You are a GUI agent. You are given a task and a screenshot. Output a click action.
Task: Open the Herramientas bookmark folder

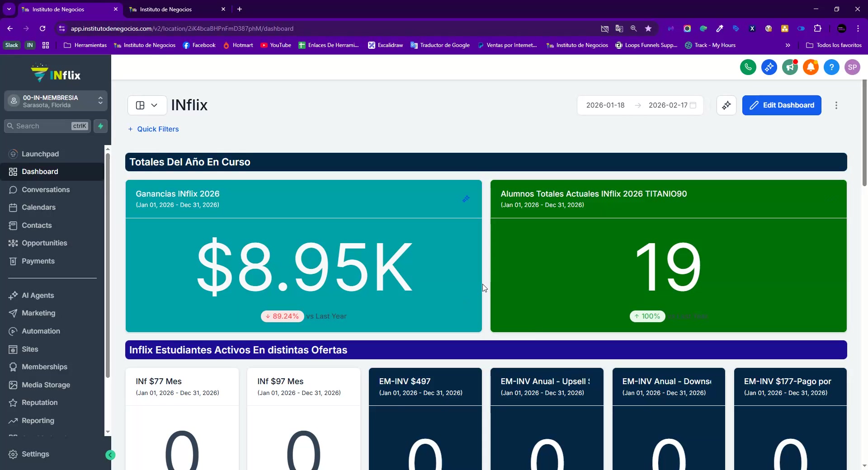coord(85,45)
